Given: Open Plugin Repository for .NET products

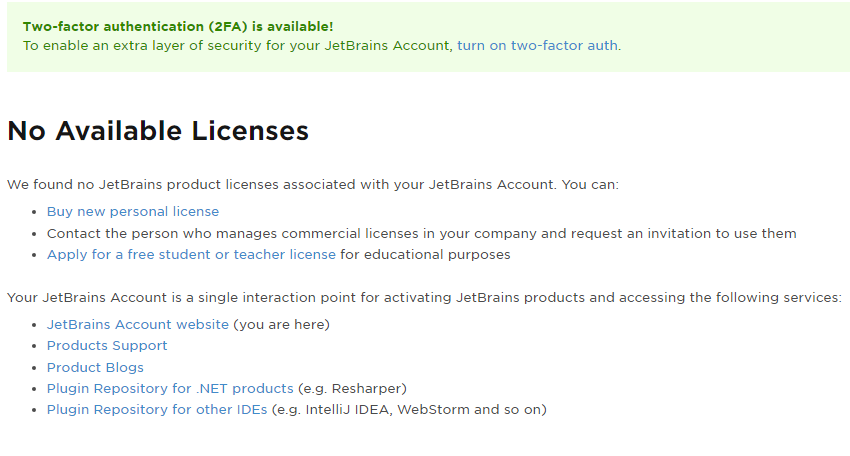Looking at the screenshot, I should pyautogui.click(x=170, y=389).
